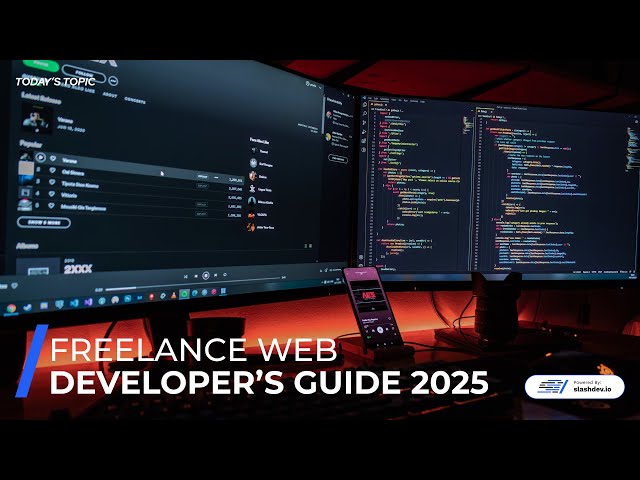This screenshot has height=480, width=640.
Task: Select the green Spotify icon in taskbar
Action: pos(184,294)
